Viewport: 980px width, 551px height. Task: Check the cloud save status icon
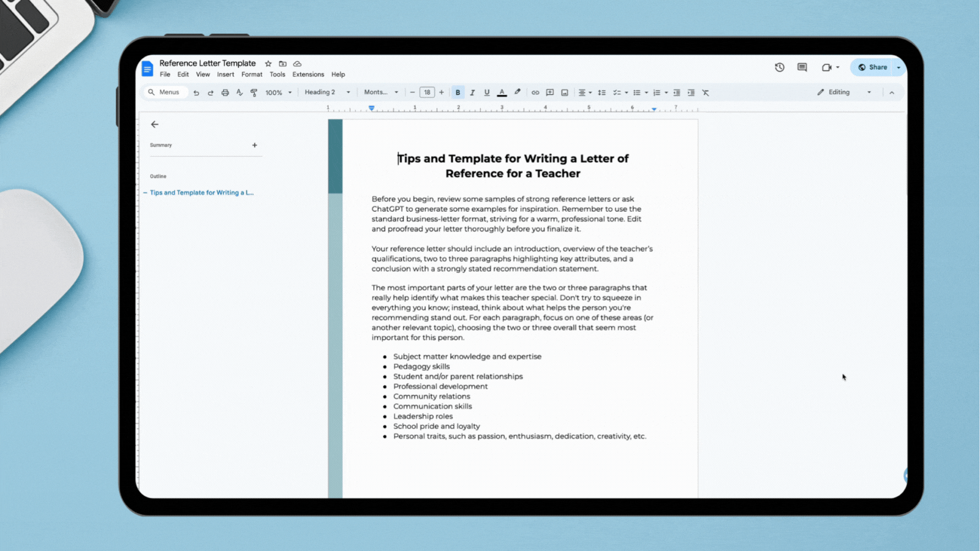pyautogui.click(x=297, y=64)
